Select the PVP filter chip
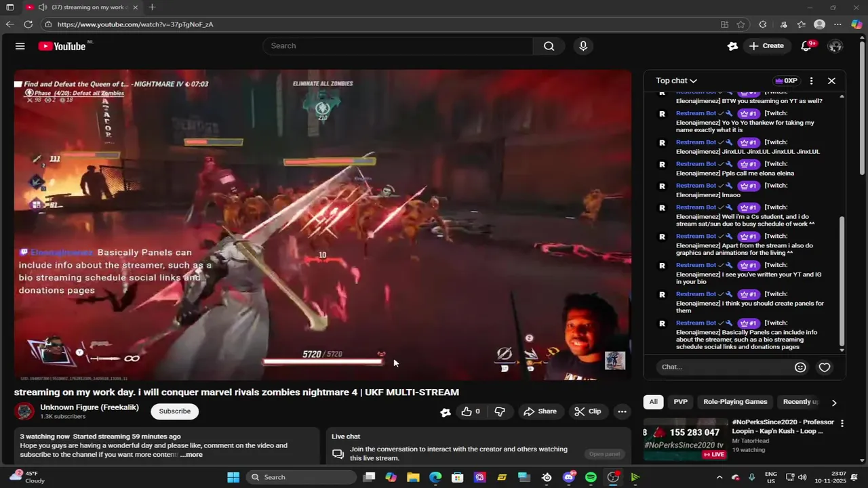The image size is (868, 488). click(680, 402)
